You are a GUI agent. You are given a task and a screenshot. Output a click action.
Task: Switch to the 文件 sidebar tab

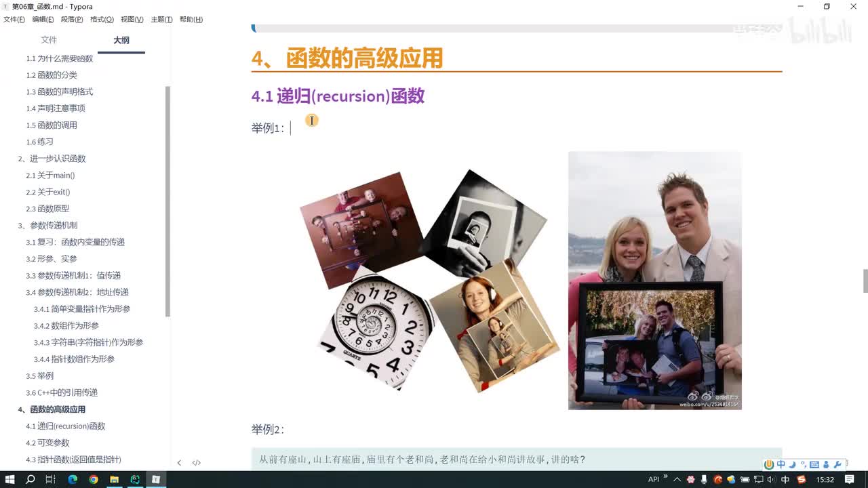click(x=49, y=40)
